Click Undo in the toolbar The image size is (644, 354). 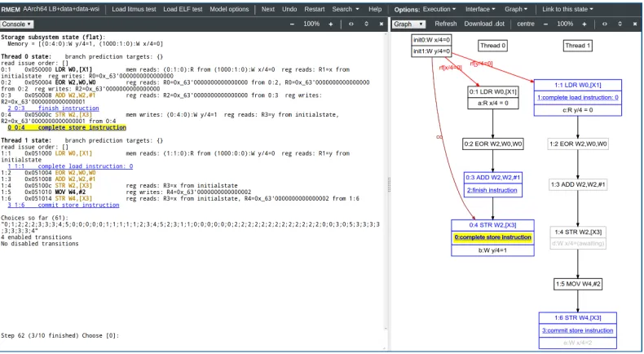coord(289,9)
